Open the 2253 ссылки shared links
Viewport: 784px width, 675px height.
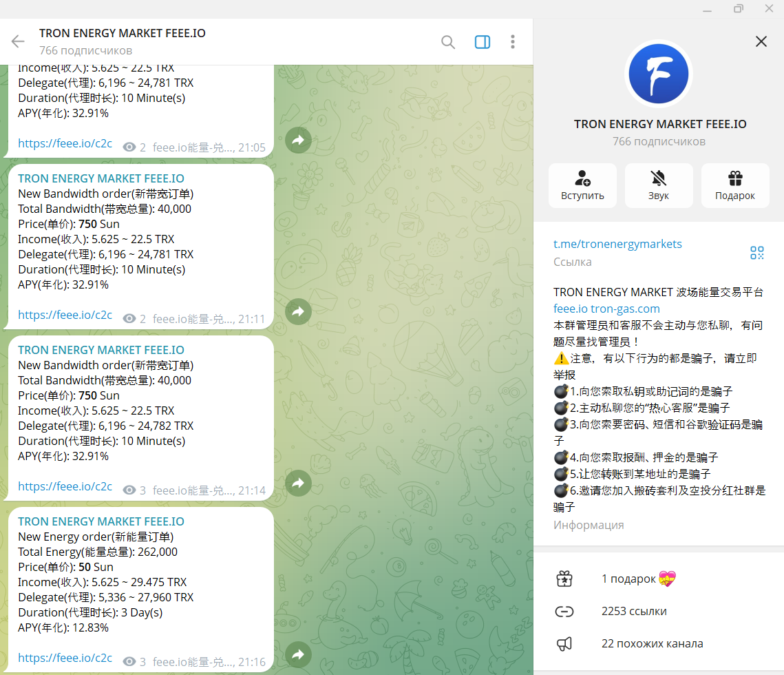tap(633, 611)
